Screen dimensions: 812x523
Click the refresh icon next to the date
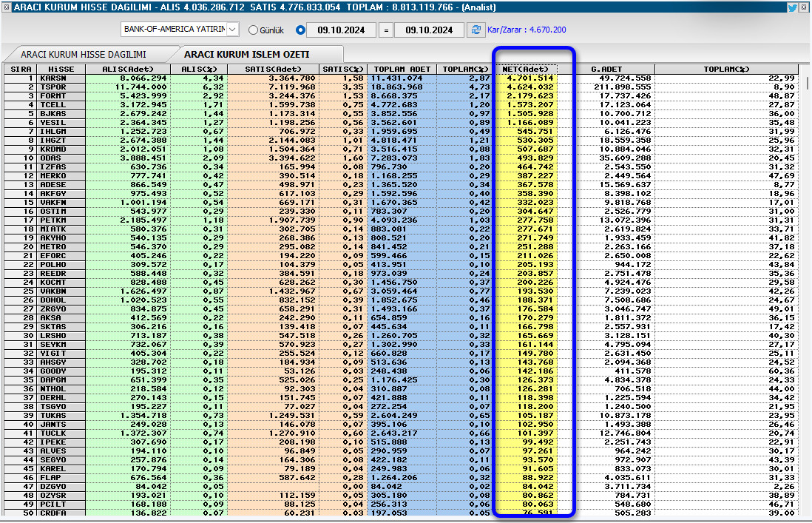click(x=476, y=30)
